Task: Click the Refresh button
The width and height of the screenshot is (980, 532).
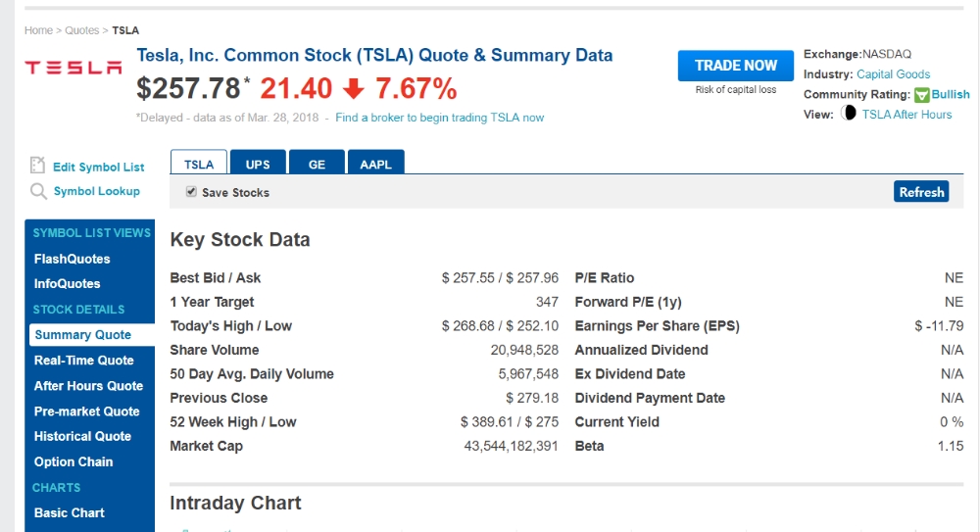Action: click(x=921, y=192)
